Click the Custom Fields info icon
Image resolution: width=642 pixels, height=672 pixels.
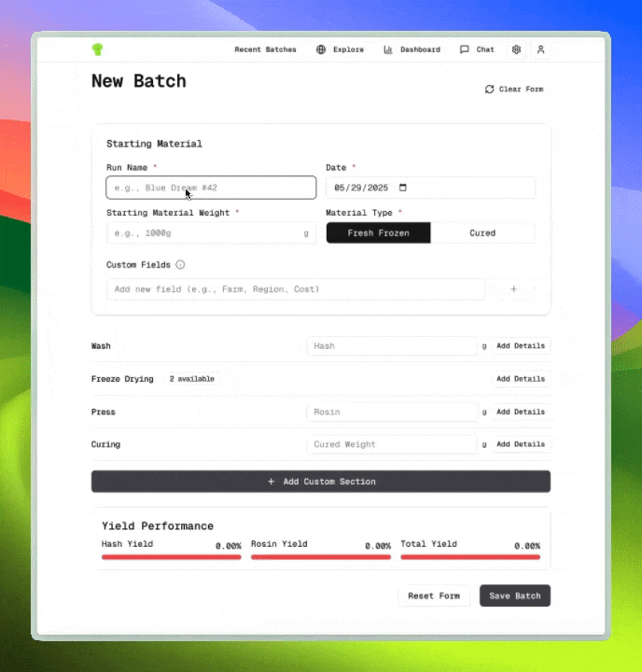pyautogui.click(x=180, y=265)
